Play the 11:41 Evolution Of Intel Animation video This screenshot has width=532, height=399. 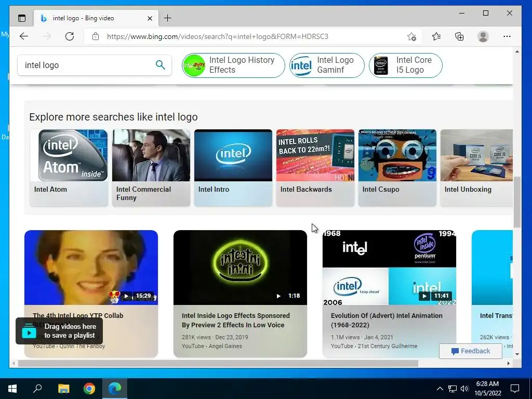pyautogui.click(x=389, y=268)
